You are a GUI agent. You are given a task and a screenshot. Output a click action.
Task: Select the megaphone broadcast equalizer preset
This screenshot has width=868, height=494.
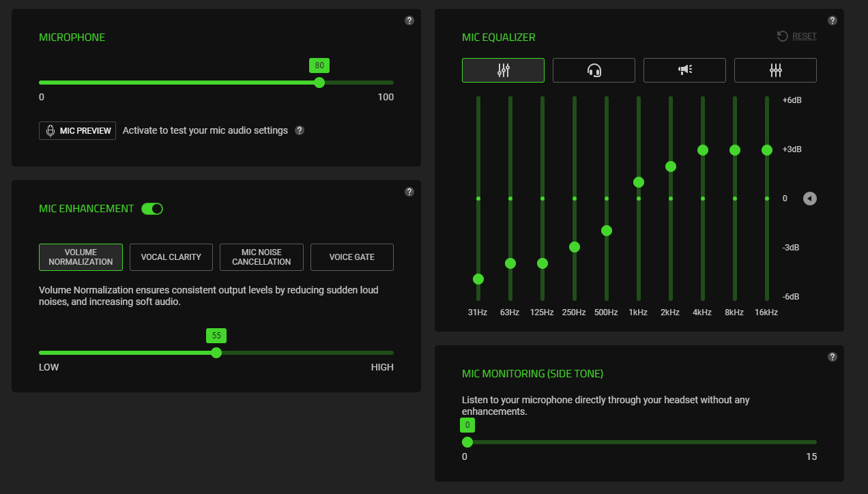684,70
